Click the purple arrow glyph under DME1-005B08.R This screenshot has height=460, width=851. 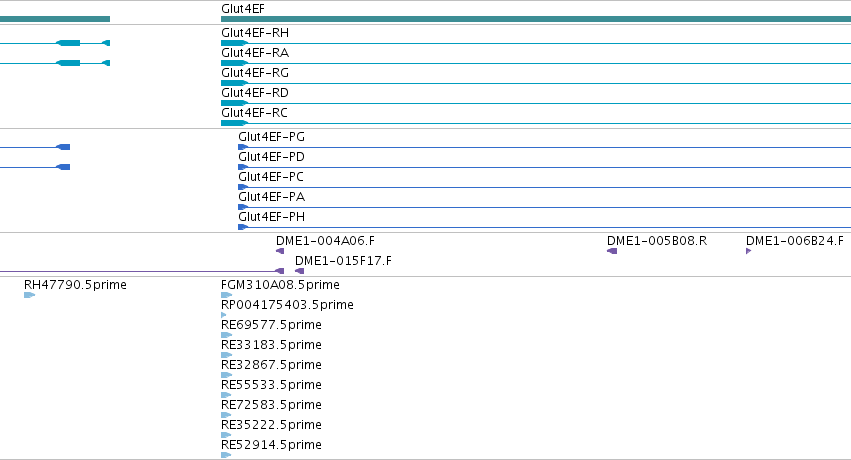click(612, 251)
